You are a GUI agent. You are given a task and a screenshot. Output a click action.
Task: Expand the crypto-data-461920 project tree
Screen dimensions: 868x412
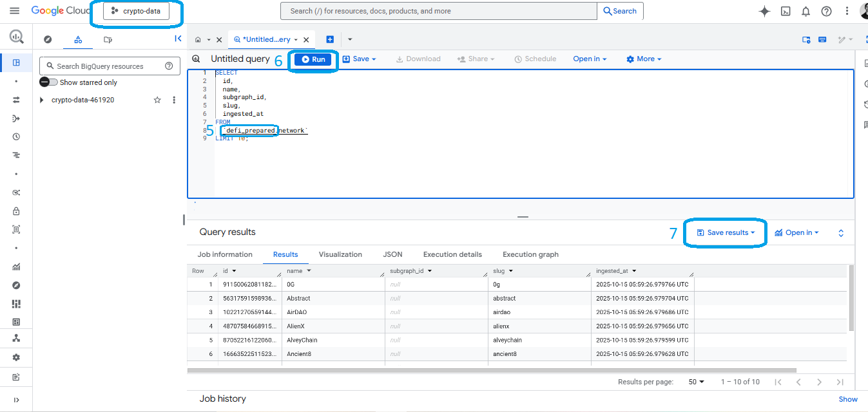coord(41,100)
